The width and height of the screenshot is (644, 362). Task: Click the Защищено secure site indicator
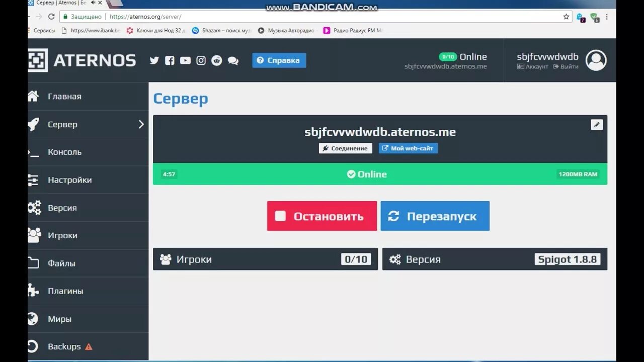click(x=83, y=17)
